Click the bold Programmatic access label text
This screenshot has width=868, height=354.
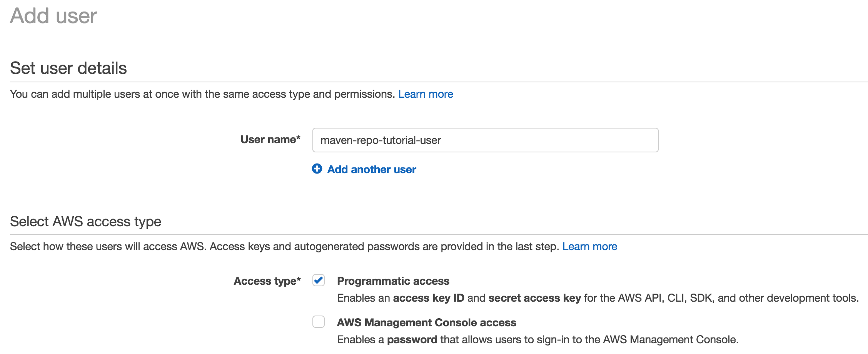click(393, 281)
